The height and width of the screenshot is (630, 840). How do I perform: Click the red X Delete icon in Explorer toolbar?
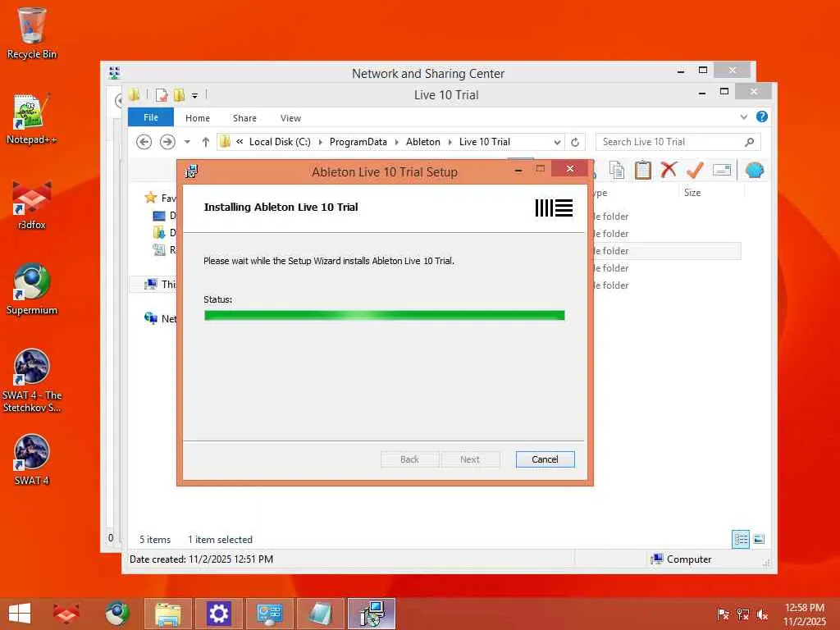coord(669,171)
